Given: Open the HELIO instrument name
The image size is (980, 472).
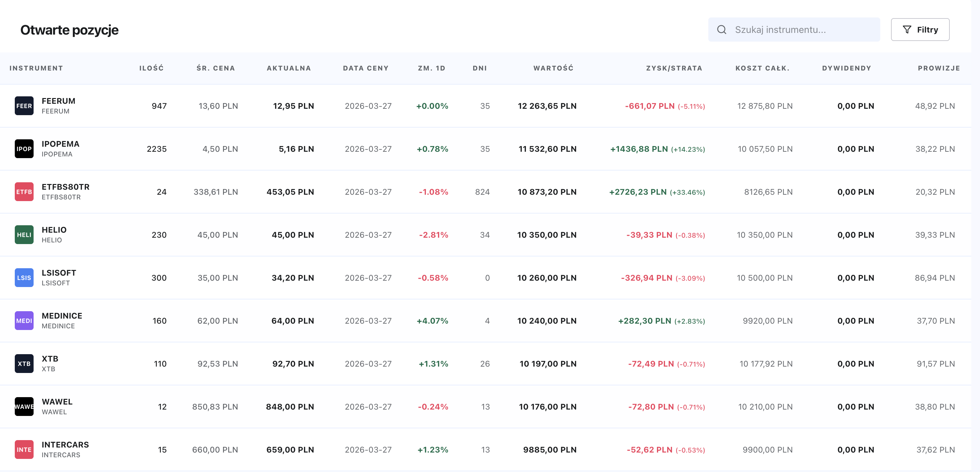Looking at the screenshot, I should point(54,230).
